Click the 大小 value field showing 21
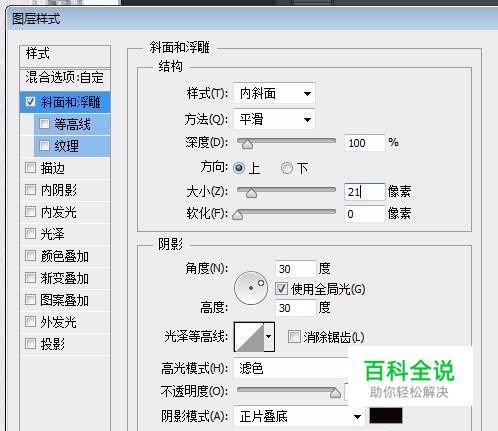The width and height of the screenshot is (498, 431). coord(365,192)
